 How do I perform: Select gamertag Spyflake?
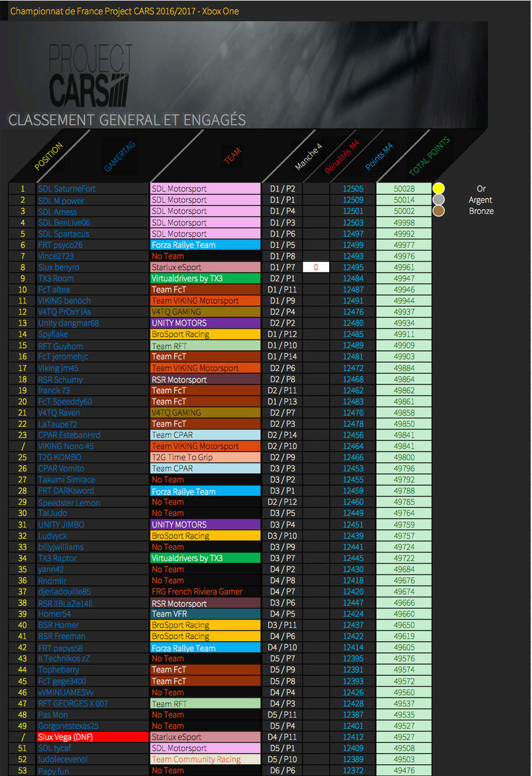pyautogui.click(x=53, y=334)
